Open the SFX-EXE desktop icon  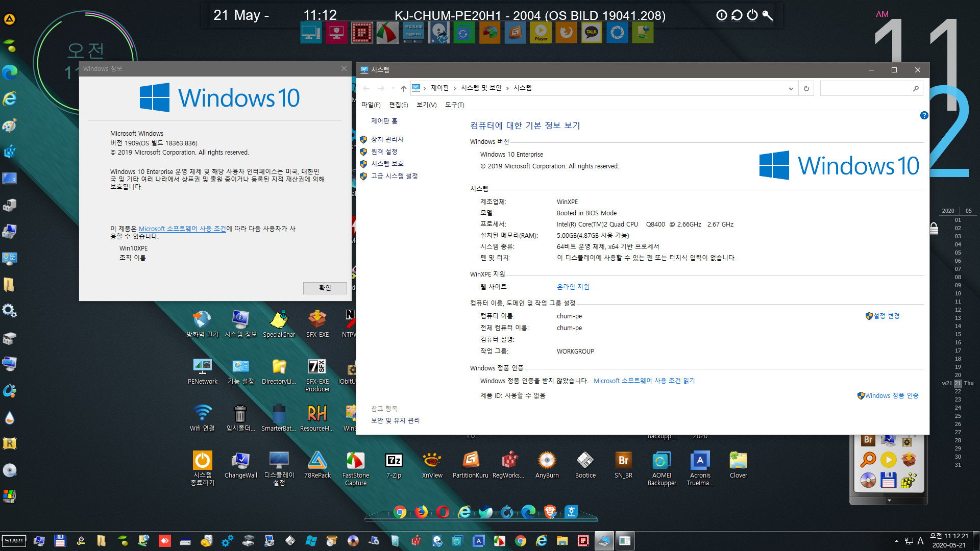point(317,324)
